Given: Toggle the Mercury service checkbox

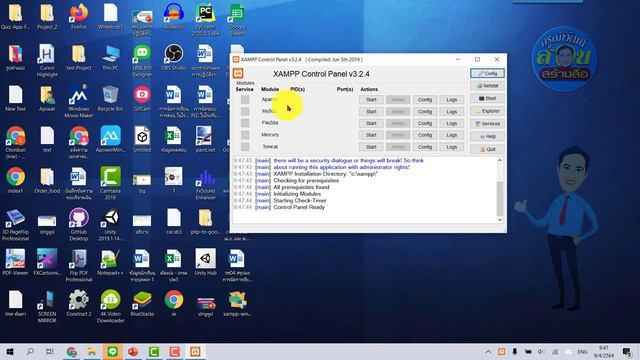Looking at the screenshot, I should pos(245,135).
